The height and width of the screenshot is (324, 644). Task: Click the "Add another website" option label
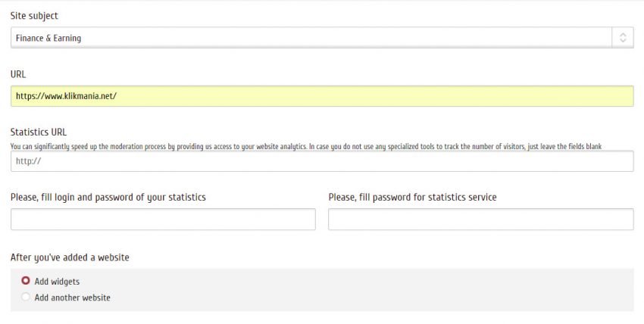(x=73, y=298)
